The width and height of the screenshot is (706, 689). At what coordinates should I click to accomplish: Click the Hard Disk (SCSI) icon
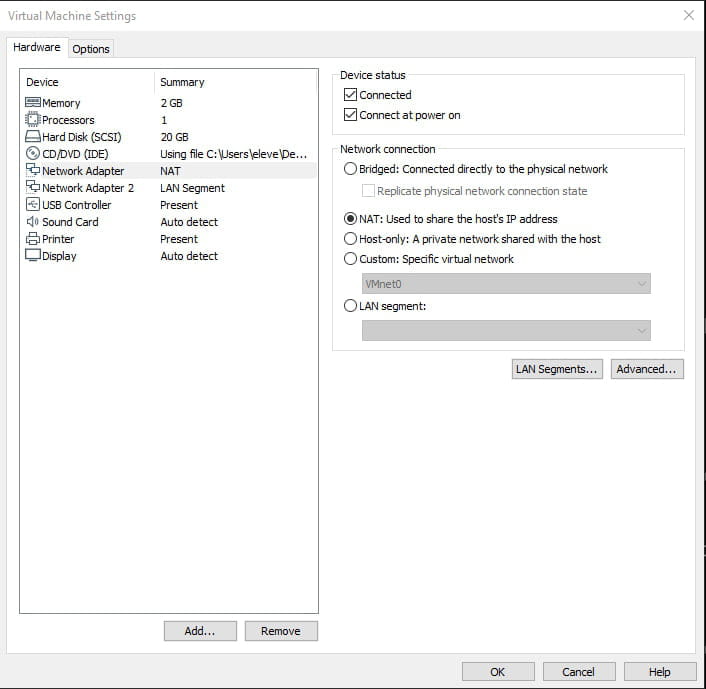point(33,136)
